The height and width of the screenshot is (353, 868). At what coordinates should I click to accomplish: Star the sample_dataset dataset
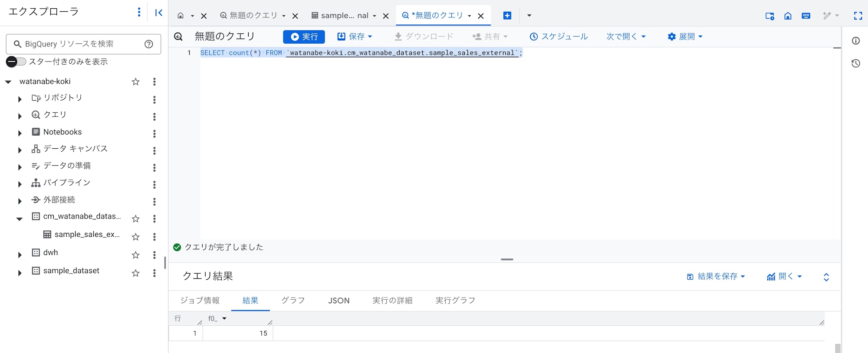pyautogui.click(x=135, y=273)
